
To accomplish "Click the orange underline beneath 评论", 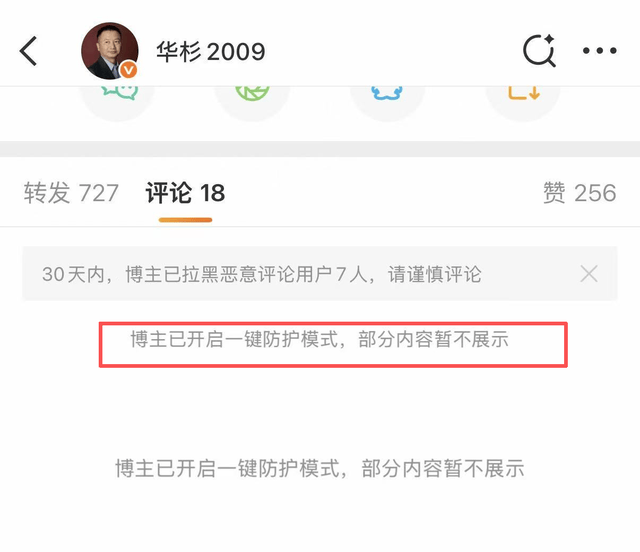I will (x=185, y=220).
